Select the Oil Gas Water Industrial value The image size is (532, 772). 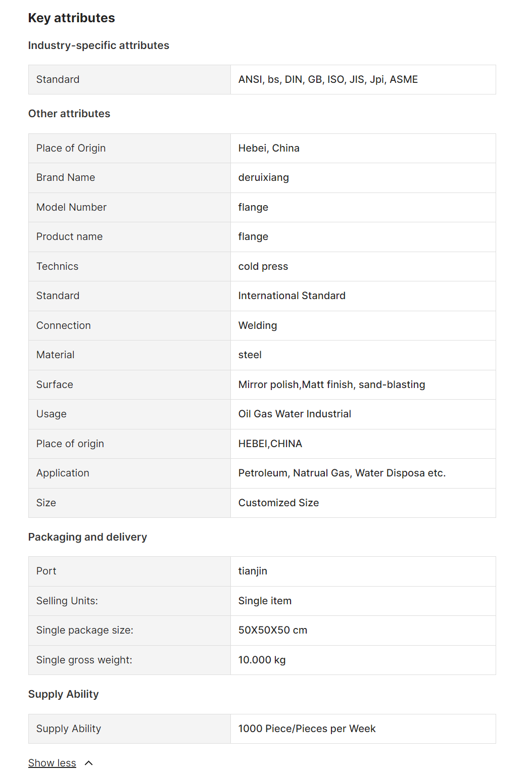(295, 414)
